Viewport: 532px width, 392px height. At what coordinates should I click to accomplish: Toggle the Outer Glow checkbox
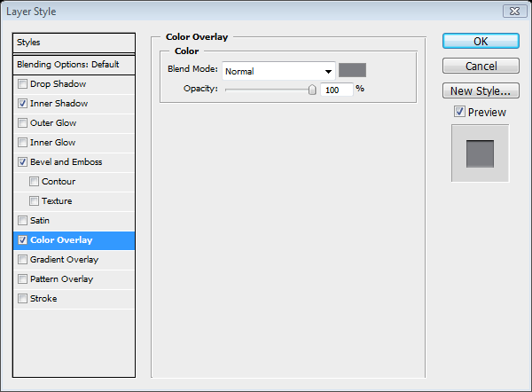[x=22, y=123]
